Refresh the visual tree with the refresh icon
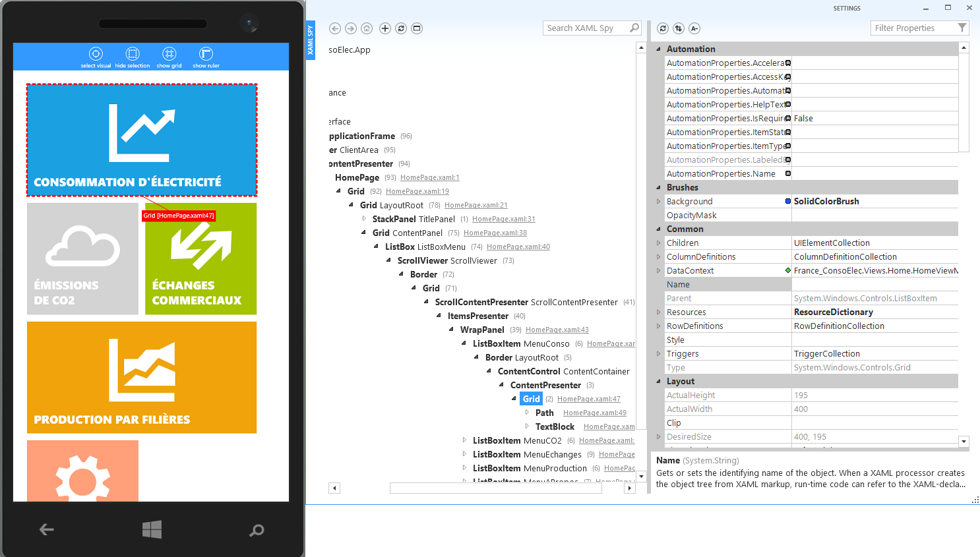Viewport: 980px width, 557px height. [401, 28]
